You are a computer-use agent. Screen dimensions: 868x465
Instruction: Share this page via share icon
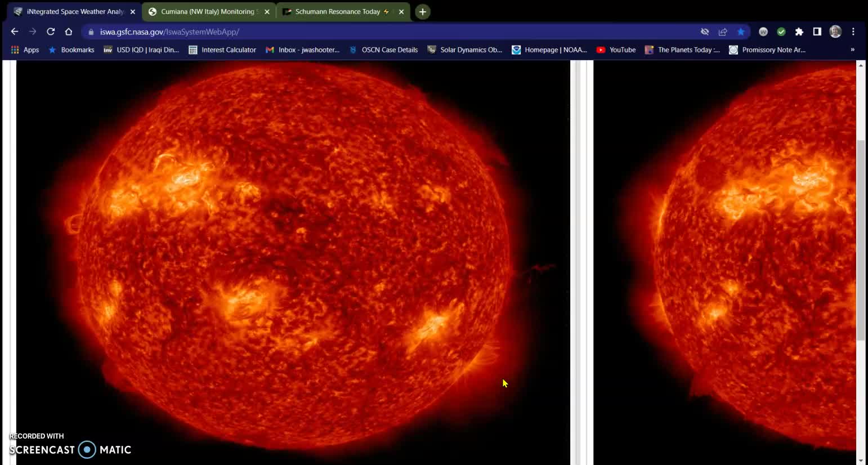tap(723, 32)
